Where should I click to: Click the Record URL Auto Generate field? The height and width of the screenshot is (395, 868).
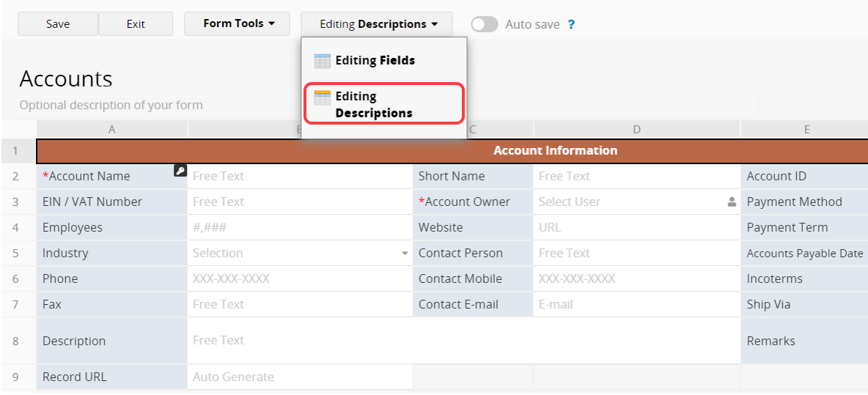299,377
